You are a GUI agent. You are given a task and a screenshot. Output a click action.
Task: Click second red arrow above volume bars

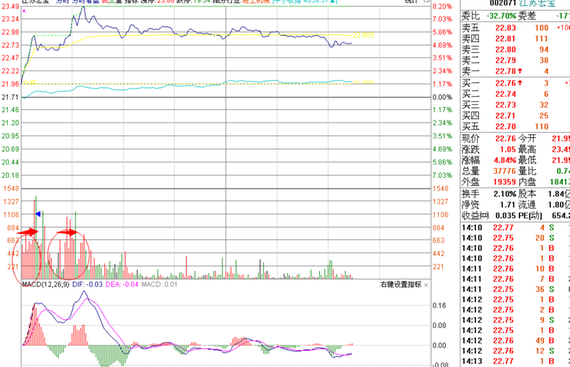pyautogui.click(x=67, y=232)
